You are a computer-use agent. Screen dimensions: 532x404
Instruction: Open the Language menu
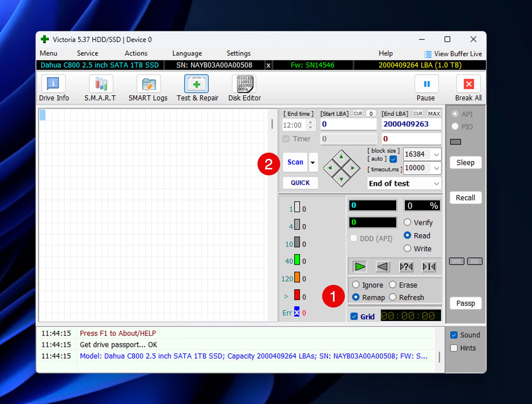tap(187, 53)
